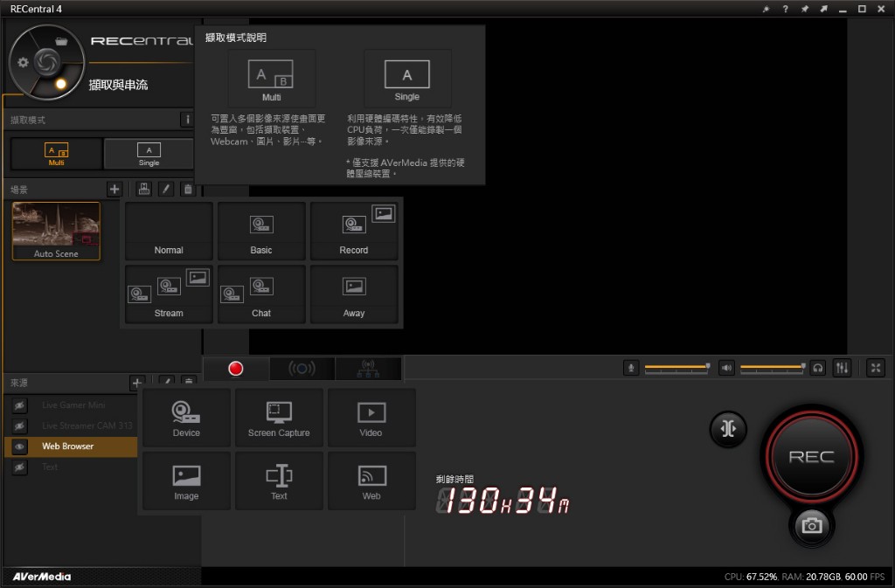895x588 pixels.
Task: Open the settings gear on the dial
Action: [23, 62]
